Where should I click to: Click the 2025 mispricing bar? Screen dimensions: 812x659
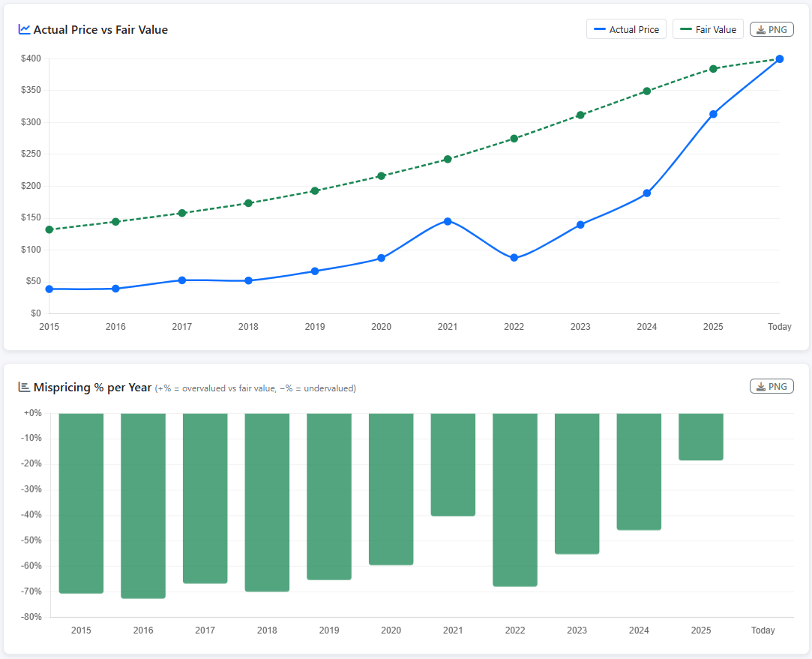click(701, 437)
